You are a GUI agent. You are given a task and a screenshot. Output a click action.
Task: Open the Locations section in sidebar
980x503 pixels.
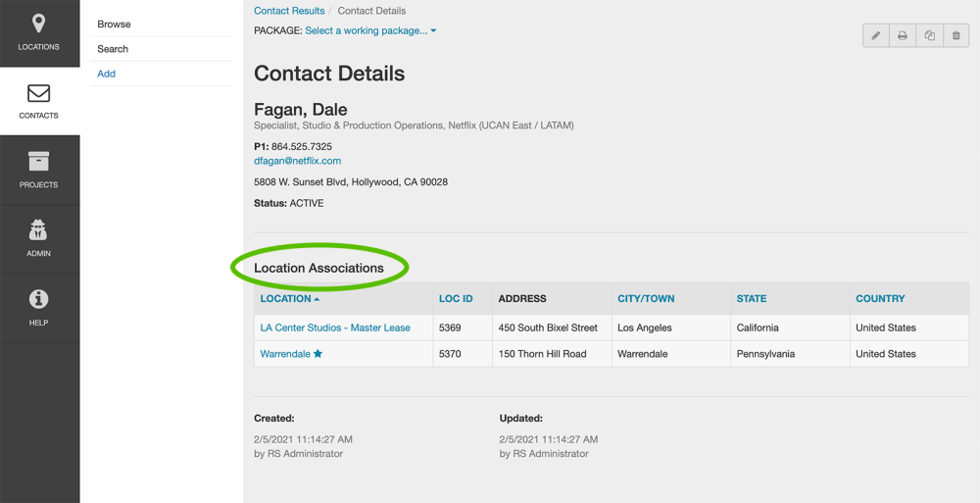pyautogui.click(x=39, y=32)
